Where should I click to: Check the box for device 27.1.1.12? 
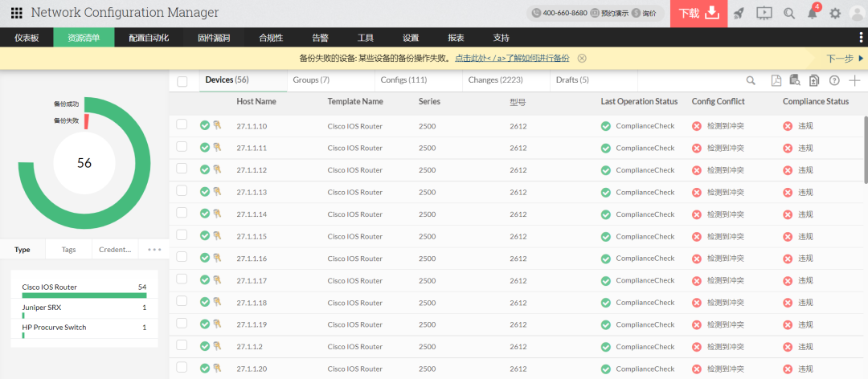click(x=182, y=169)
